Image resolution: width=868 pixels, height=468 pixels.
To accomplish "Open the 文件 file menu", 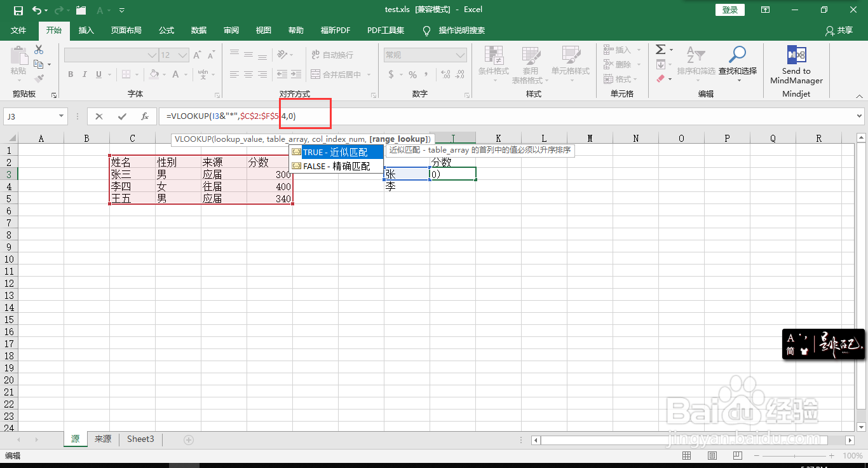I will point(18,30).
